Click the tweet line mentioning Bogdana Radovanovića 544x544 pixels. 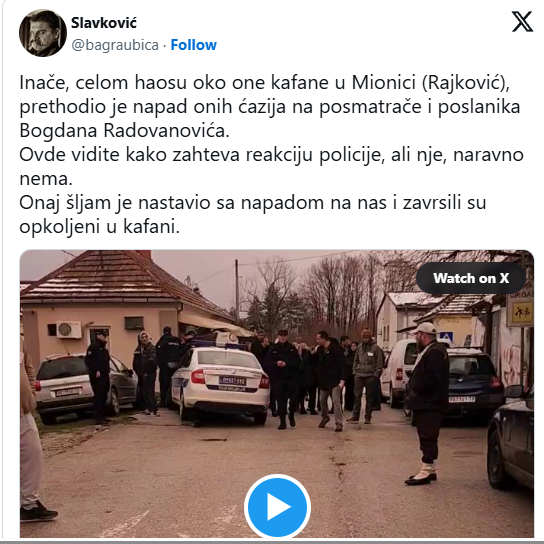tap(124, 131)
